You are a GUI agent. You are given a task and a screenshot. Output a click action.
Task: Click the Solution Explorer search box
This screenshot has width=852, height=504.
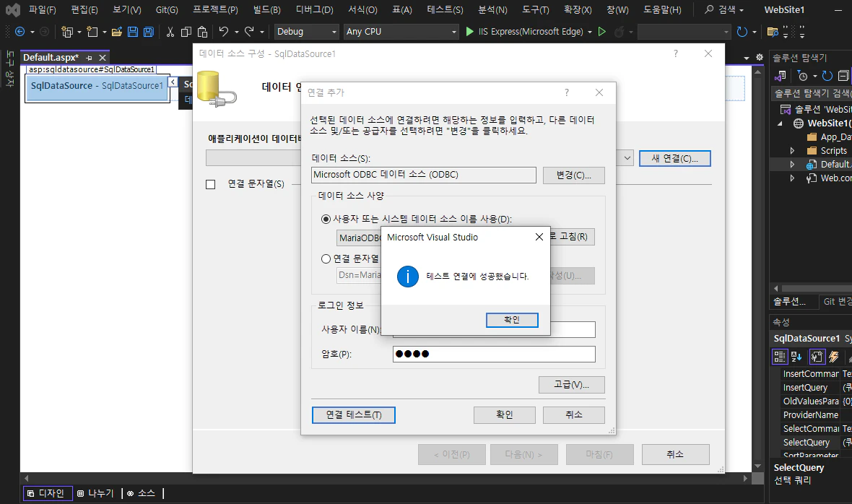coord(812,93)
